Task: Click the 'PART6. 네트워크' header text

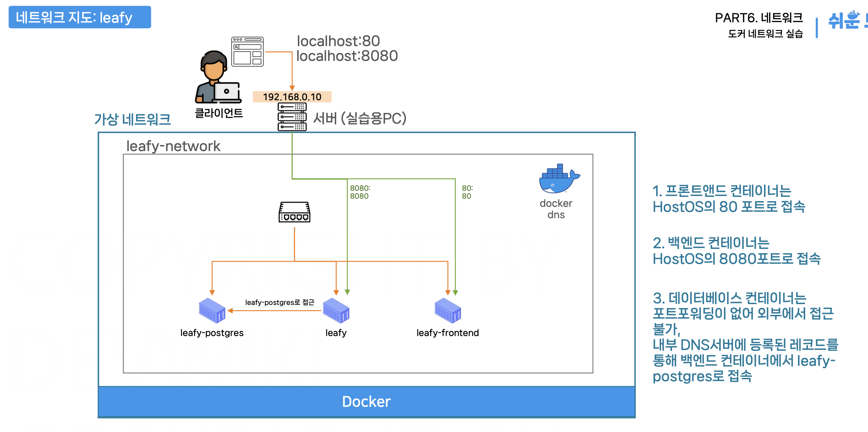Action: 759,18
